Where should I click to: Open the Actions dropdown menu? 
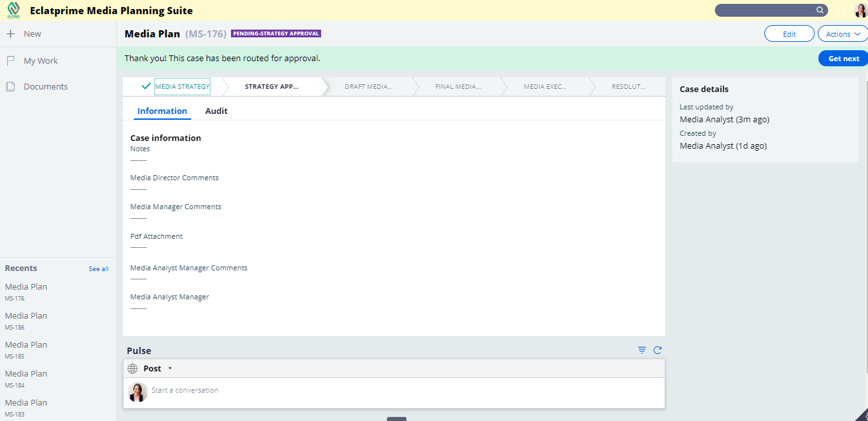point(843,34)
